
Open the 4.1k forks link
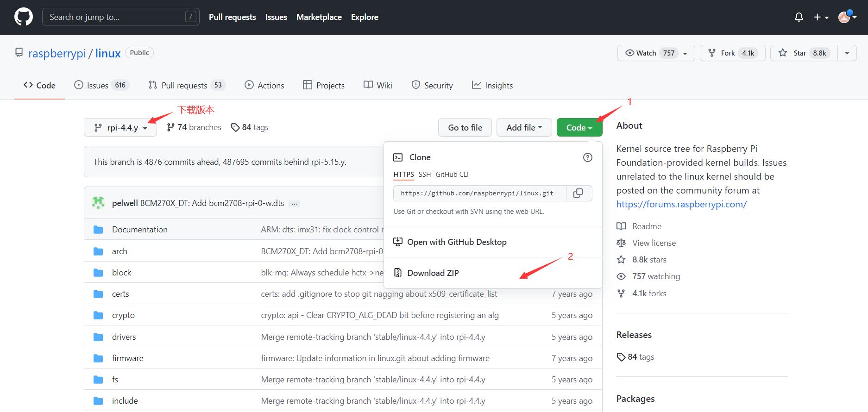(x=642, y=293)
